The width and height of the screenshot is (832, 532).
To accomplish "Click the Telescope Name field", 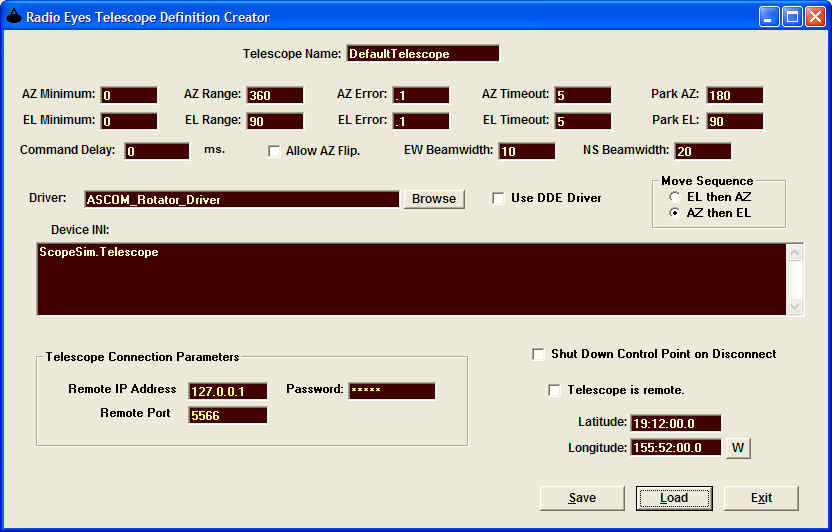I will pos(423,54).
